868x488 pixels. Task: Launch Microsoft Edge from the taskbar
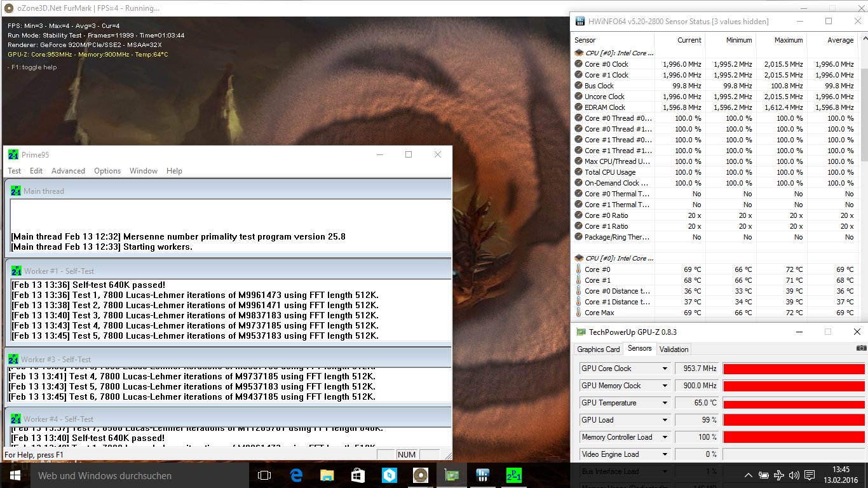tap(295, 475)
